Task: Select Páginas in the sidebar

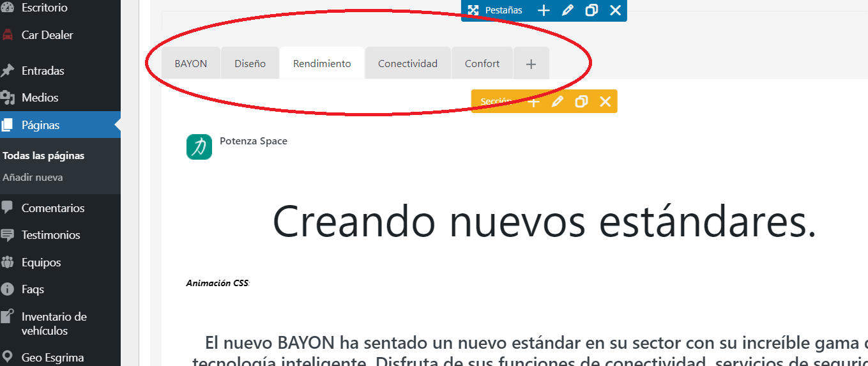Action: point(60,125)
